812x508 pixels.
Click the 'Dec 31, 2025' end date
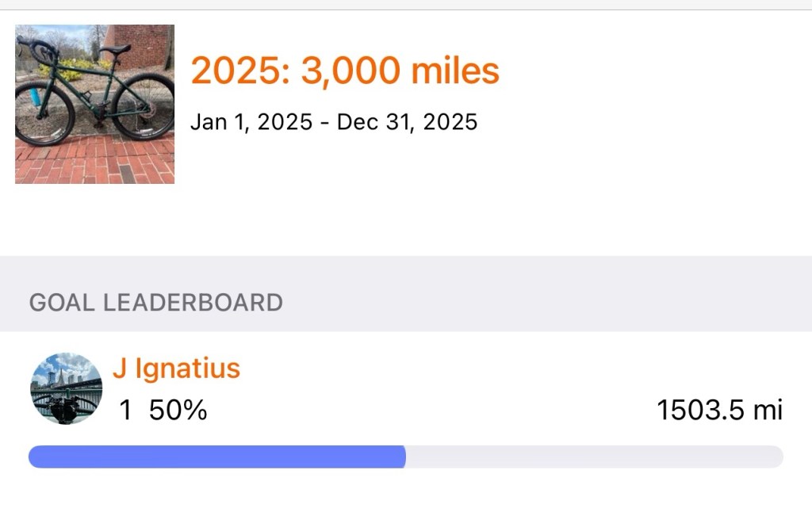(x=407, y=122)
